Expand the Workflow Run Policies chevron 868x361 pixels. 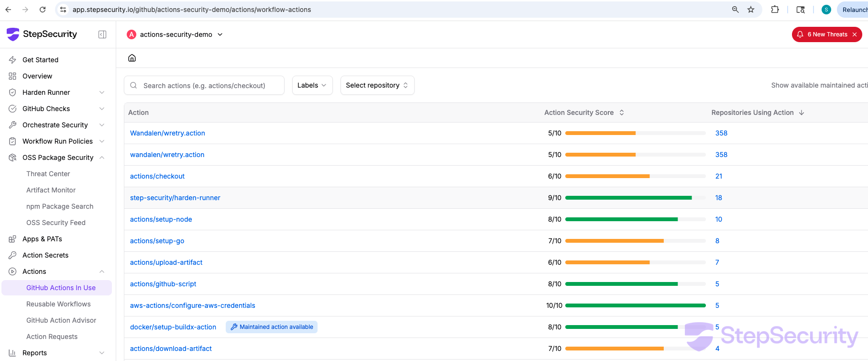102,141
